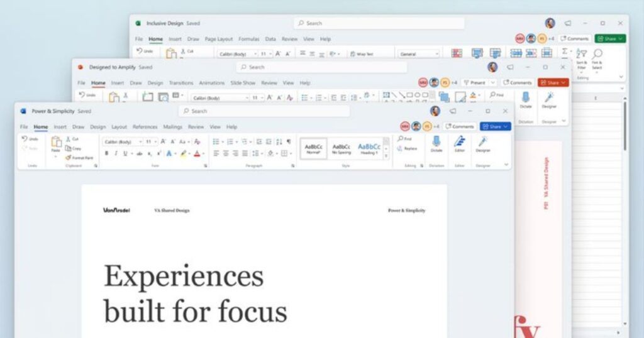Click the Arrange icon in PowerPoint
The image size is (644, 338).
tap(444, 97)
